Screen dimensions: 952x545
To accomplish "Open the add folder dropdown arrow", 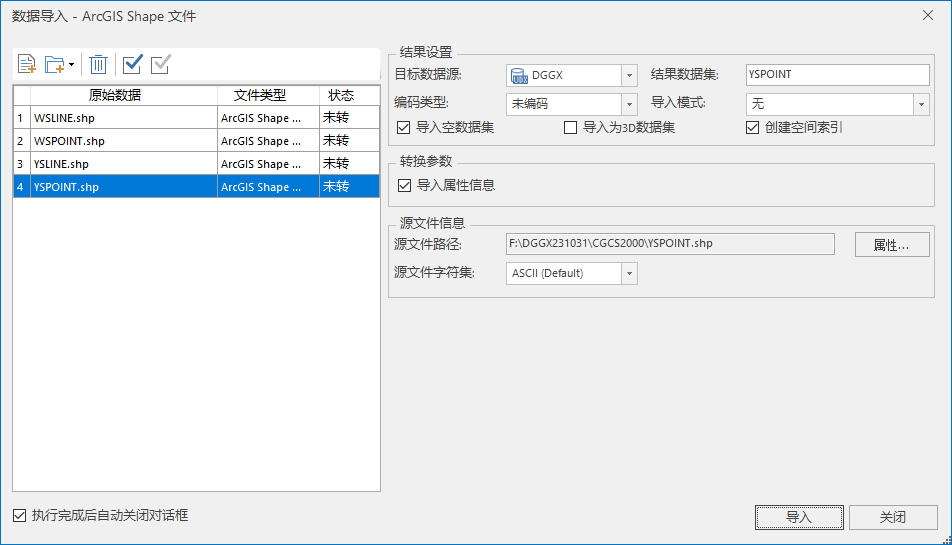I will pos(72,66).
